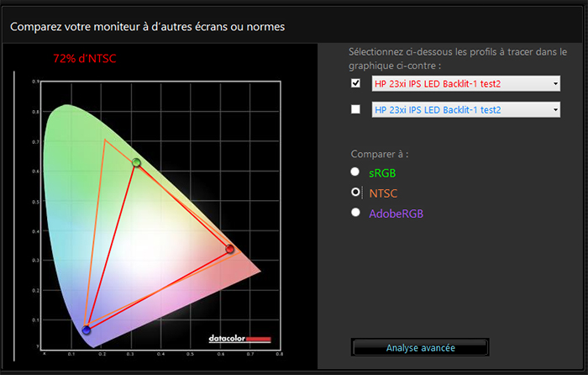Click the datacolor logo in the chart
The image size is (588, 375).
pos(239,339)
